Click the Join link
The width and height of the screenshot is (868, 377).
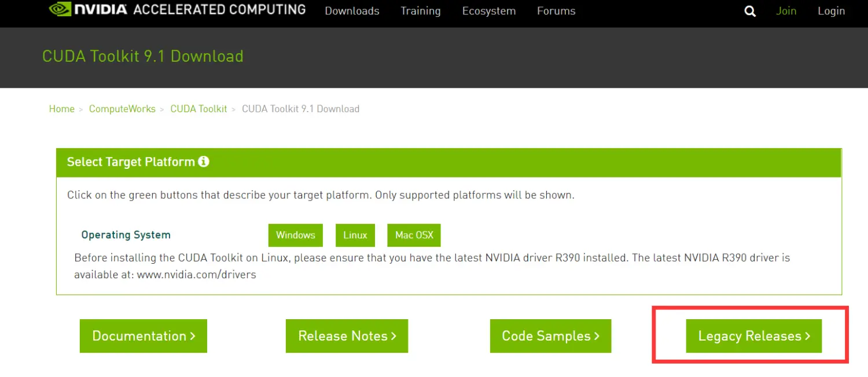[786, 11]
